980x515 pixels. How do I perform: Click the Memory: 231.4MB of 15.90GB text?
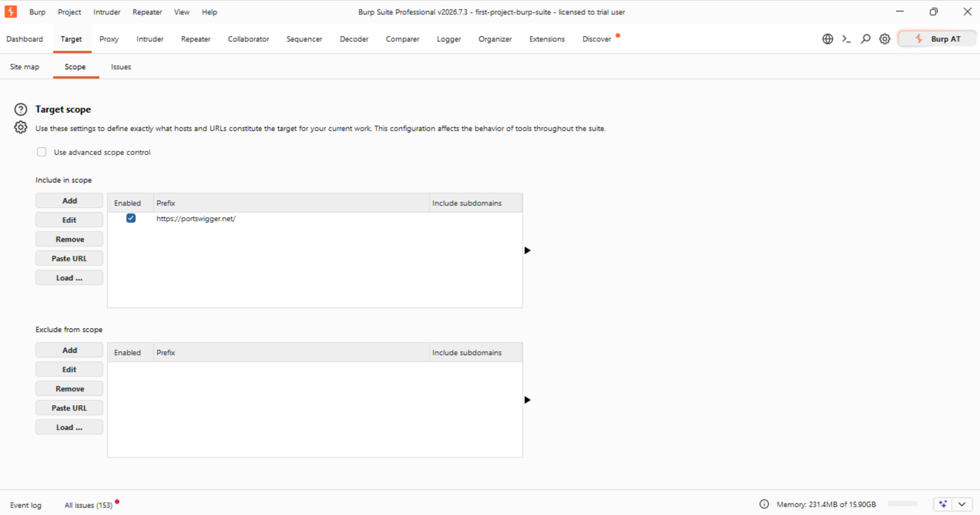tap(826, 504)
